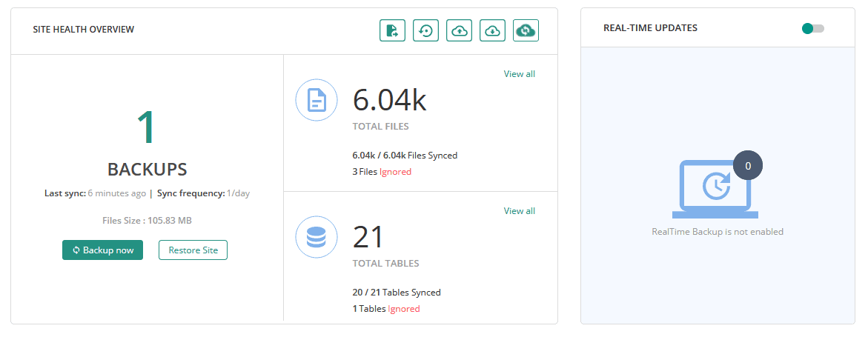Click the SITE HEALTH OVERVIEW heading
The height and width of the screenshot is (337, 868).
point(84,29)
